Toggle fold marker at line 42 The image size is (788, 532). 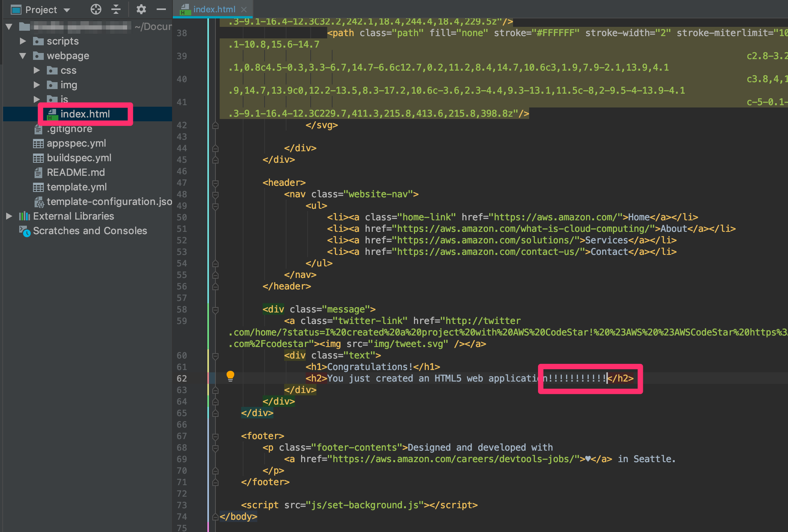[215, 126]
